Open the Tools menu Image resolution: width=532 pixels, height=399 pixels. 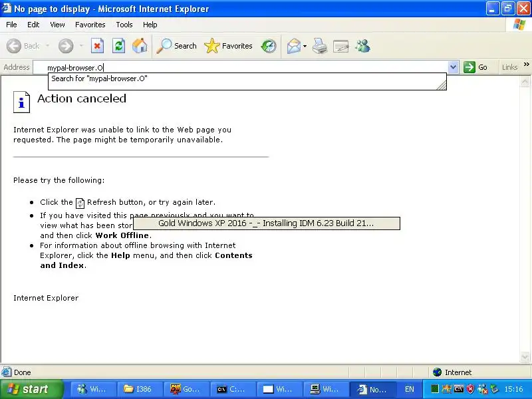point(124,25)
